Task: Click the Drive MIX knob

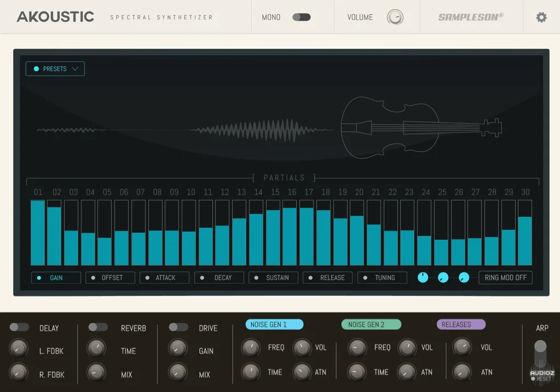Action: tap(177, 372)
